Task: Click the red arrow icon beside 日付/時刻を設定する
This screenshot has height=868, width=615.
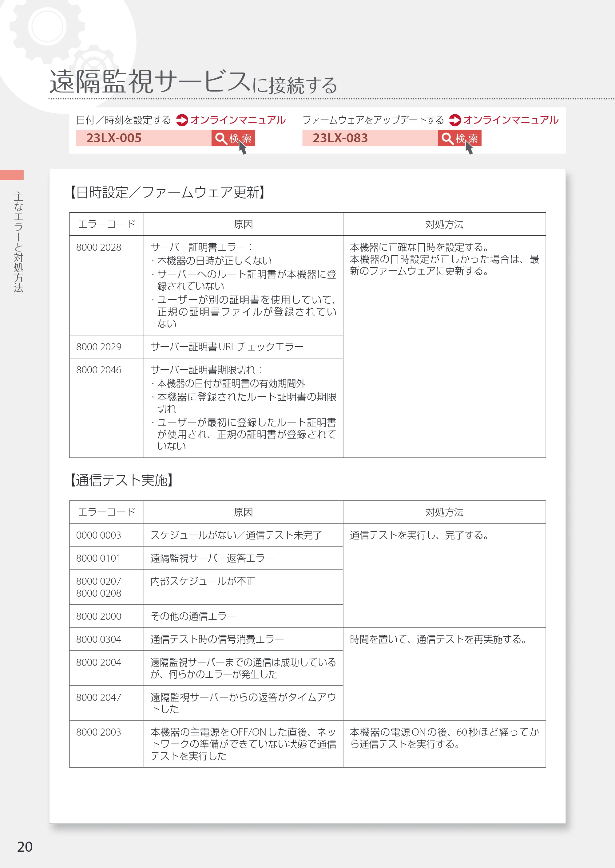Action: [182, 120]
